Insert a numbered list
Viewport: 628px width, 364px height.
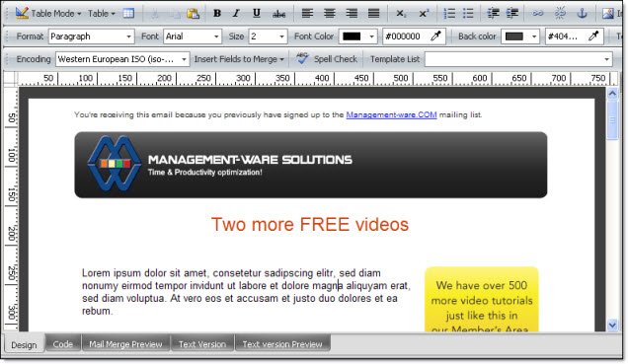(x=449, y=13)
